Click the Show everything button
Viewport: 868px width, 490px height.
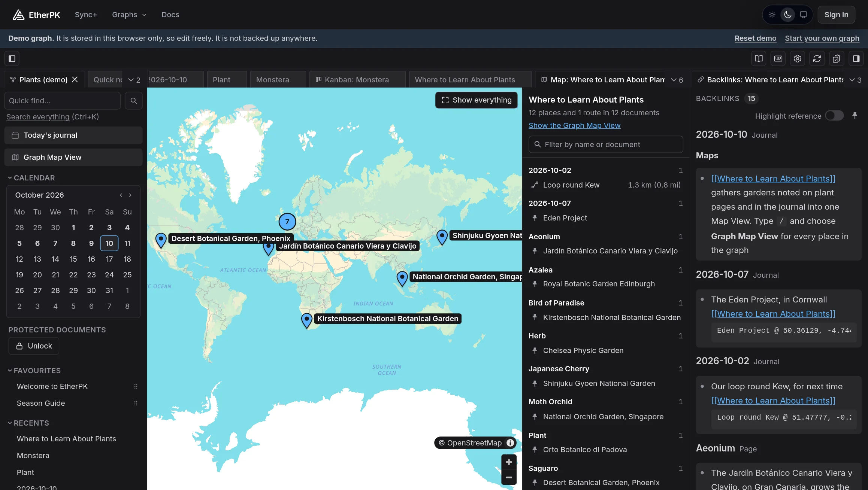pos(476,100)
